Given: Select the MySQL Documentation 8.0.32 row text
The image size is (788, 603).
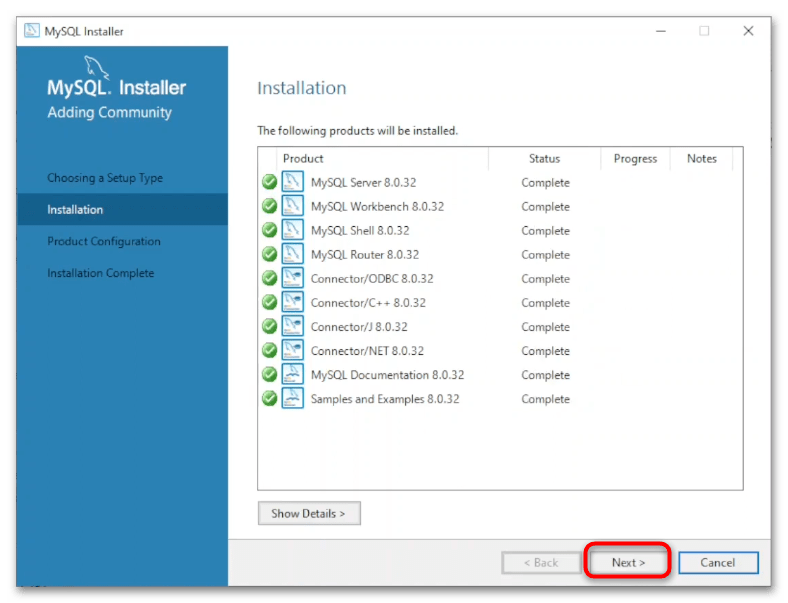Looking at the screenshot, I should 387,375.
